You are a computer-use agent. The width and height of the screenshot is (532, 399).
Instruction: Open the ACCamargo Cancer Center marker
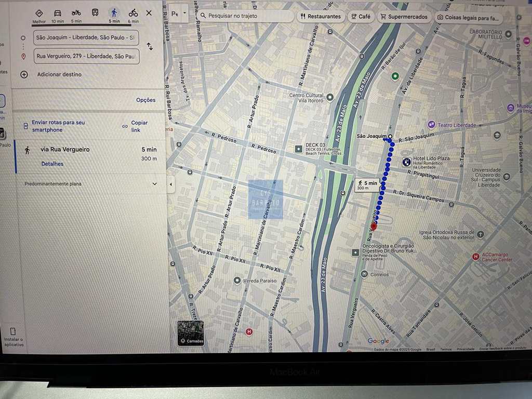point(476,257)
